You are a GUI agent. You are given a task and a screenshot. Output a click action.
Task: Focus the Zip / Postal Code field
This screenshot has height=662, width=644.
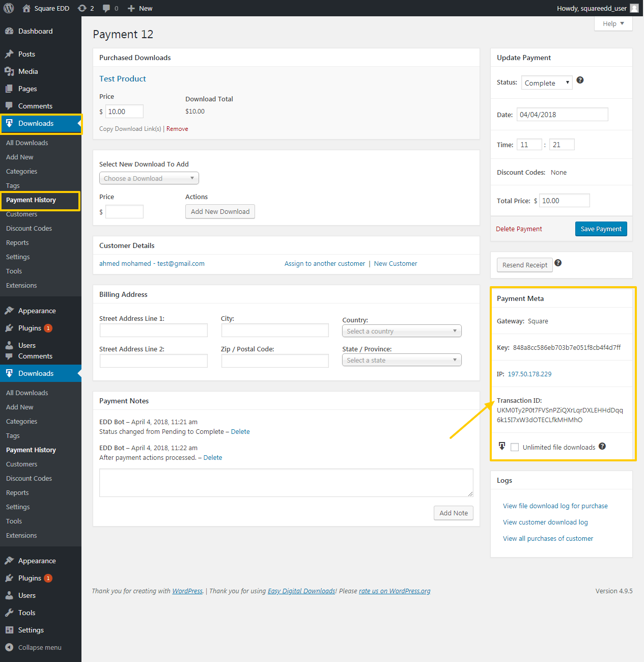tap(275, 361)
